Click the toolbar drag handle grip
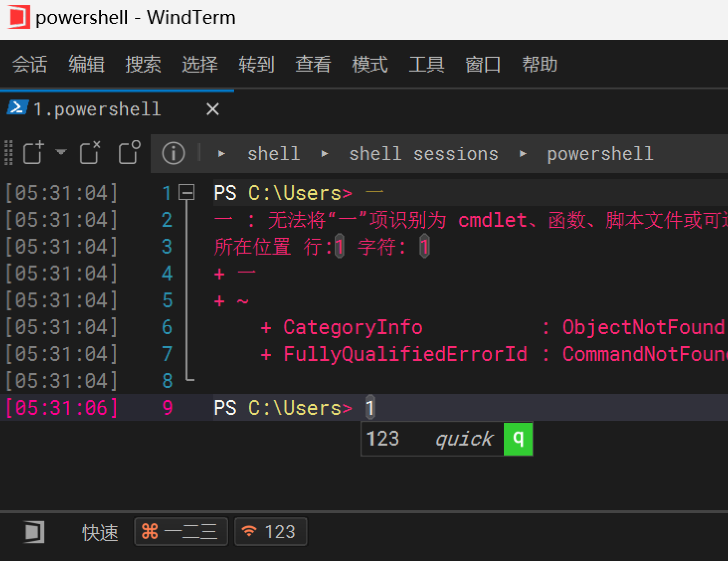 coord(8,153)
